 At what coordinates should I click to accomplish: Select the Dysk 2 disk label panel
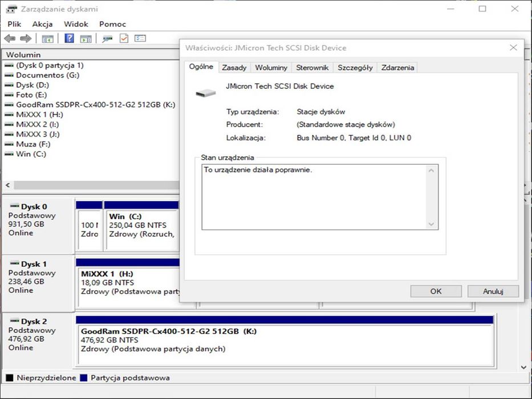click(x=38, y=341)
